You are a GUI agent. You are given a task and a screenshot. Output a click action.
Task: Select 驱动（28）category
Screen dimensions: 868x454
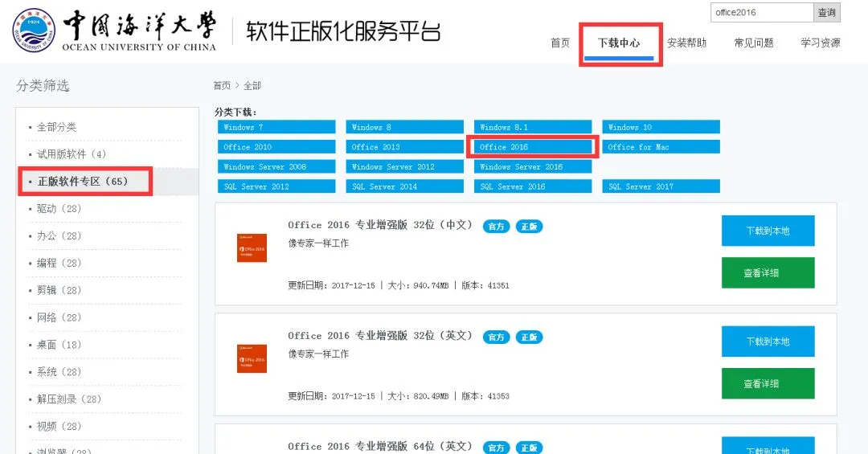pos(59,208)
